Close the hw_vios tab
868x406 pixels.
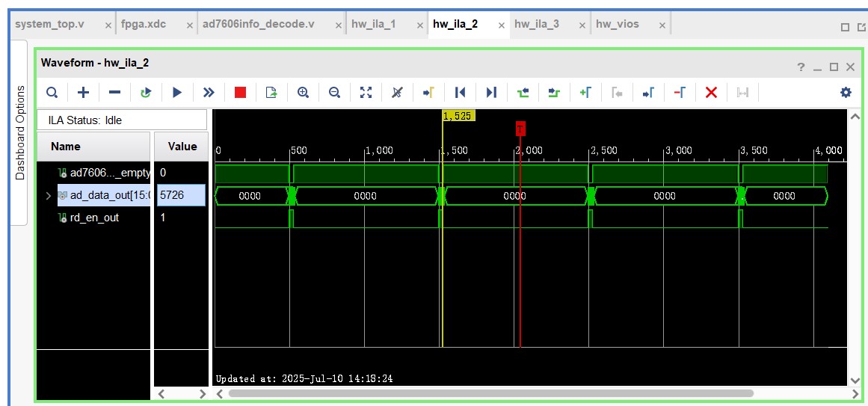pyautogui.click(x=661, y=25)
